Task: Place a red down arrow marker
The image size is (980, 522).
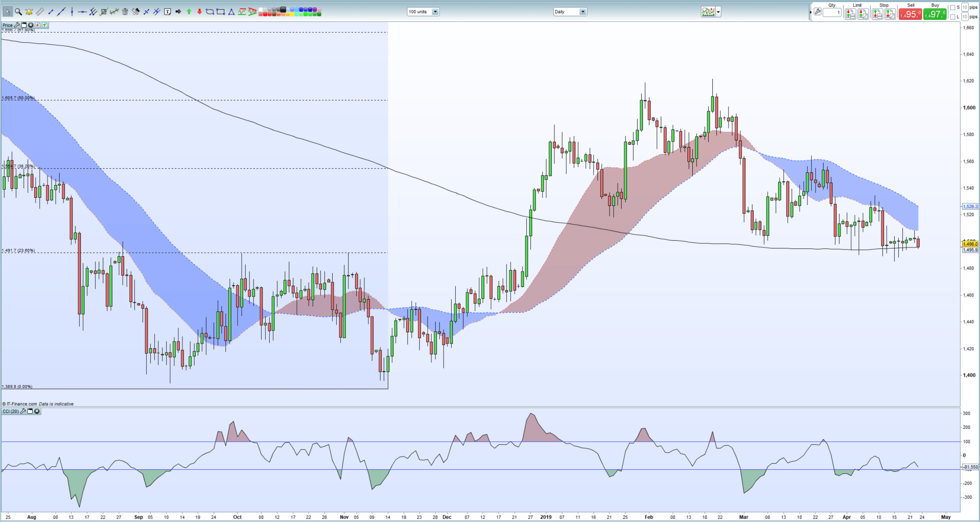Action: (x=199, y=12)
